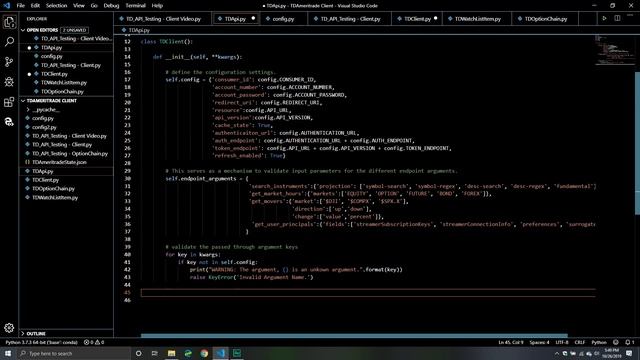Open Windows Start menu
The height and width of the screenshot is (360, 640).
8,353
